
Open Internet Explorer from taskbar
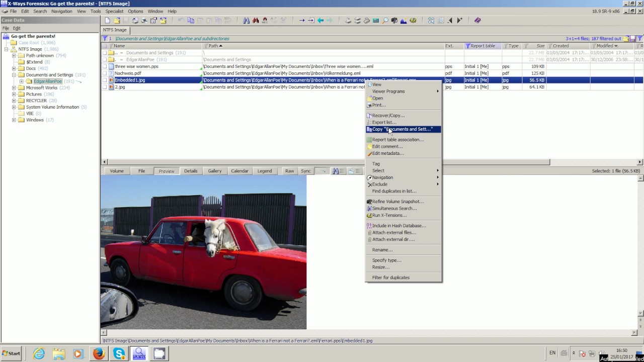(x=39, y=353)
